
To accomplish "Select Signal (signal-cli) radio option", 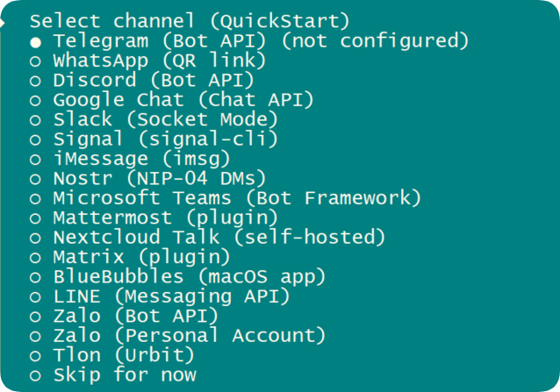I will (x=36, y=139).
